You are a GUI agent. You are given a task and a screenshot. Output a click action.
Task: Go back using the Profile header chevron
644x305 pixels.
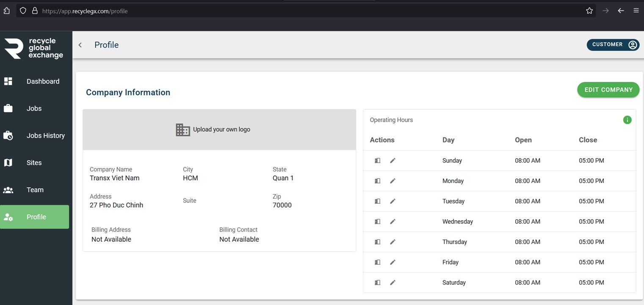click(80, 45)
